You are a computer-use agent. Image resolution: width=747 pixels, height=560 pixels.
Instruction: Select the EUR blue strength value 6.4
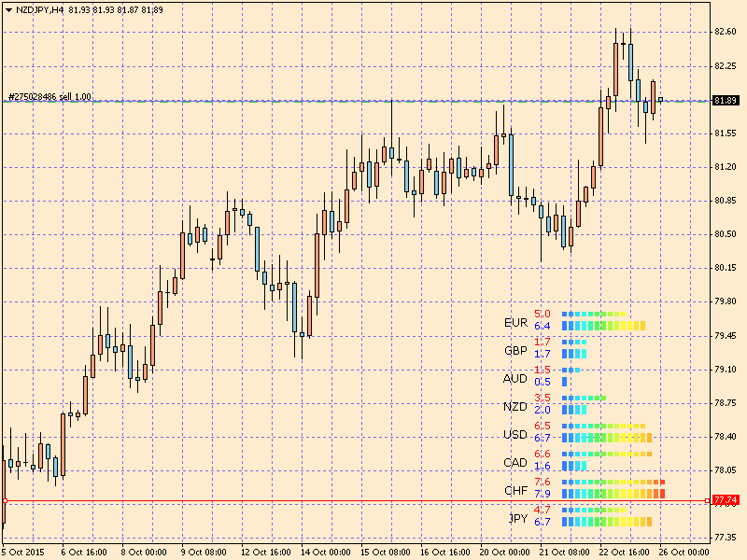543,326
